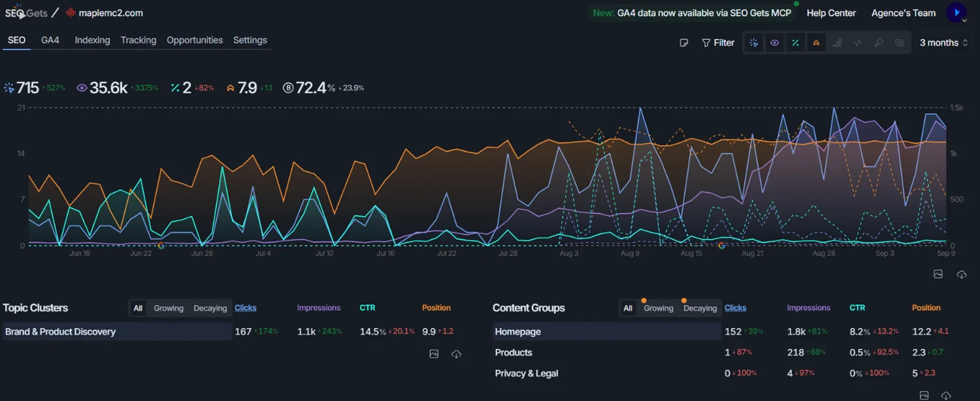This screenshot has width=980, height=401.
Task: Select All in Topic Clusters filter
Action: pyautogui.click(x=138, y=308)
